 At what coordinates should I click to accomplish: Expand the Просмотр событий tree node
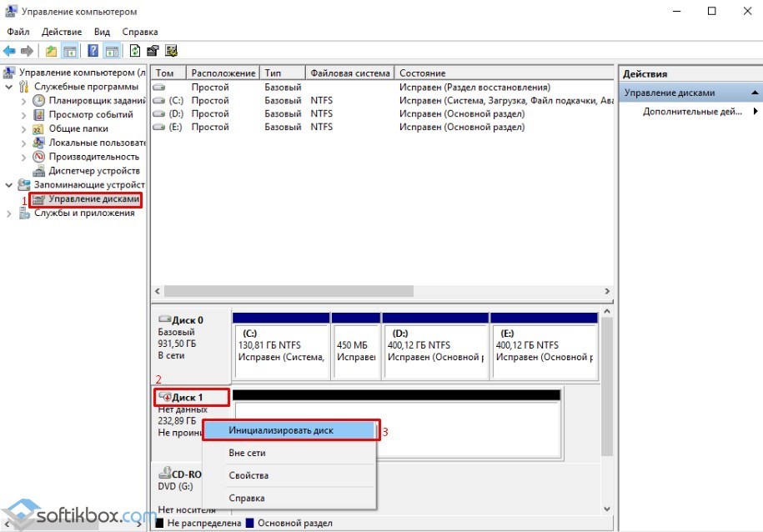[x=23, y=114]
